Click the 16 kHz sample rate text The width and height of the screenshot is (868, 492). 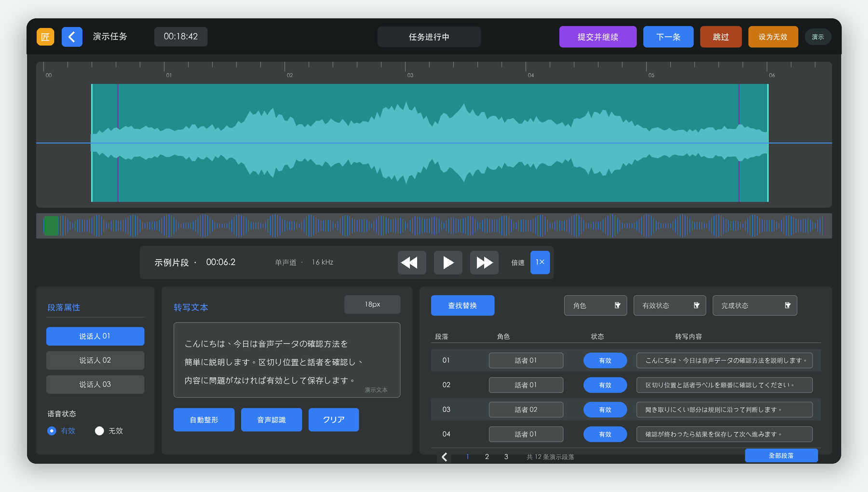[323, 262]
